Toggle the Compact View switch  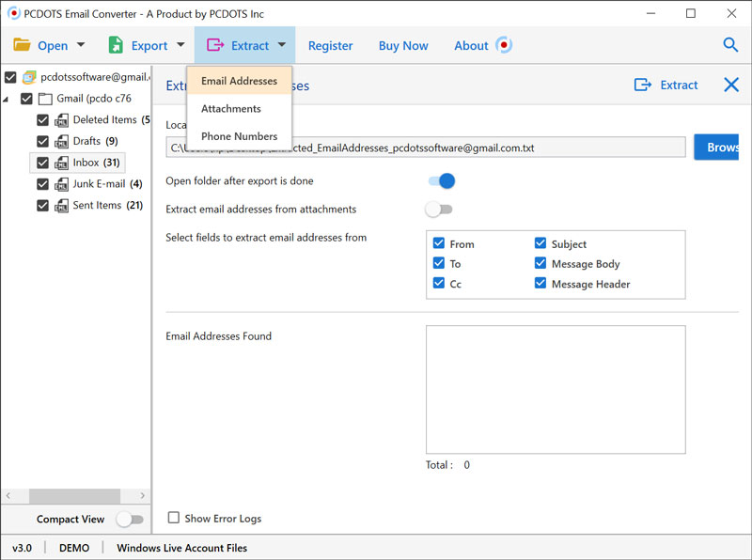(130, 520)
